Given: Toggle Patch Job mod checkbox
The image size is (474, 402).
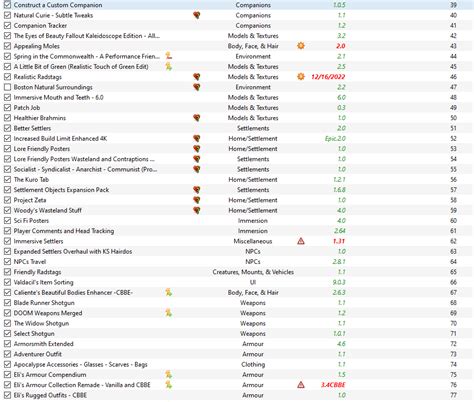Looking at the screenshot, I should pos(7,108).
